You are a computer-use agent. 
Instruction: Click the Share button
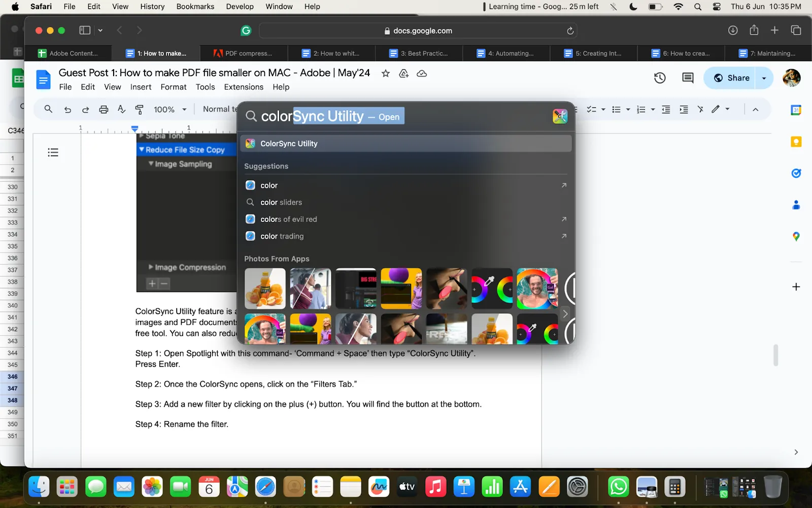pos(731,78)
